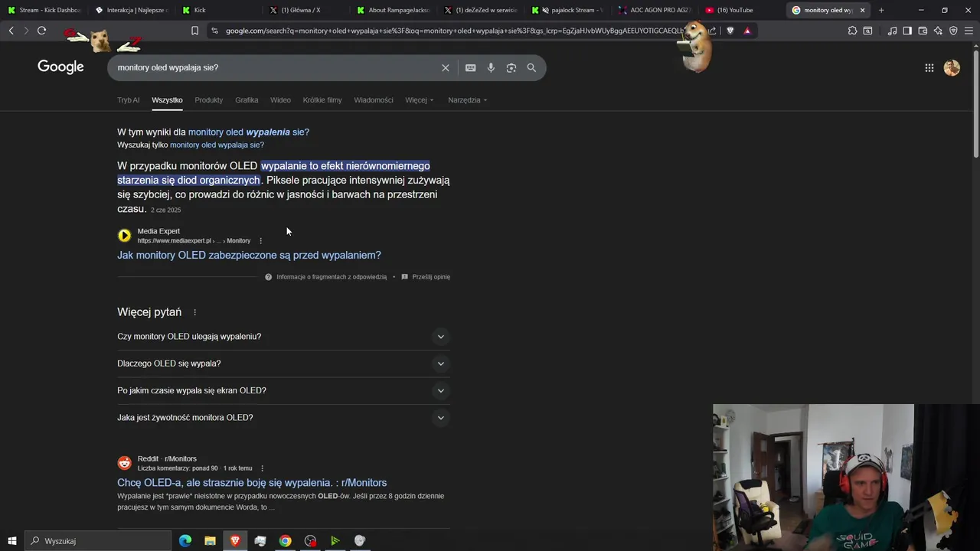The image size is (980, 551).
Task: Click 'monitory oled wypalenia sie?' suggestion link
Action: point(249,132)
